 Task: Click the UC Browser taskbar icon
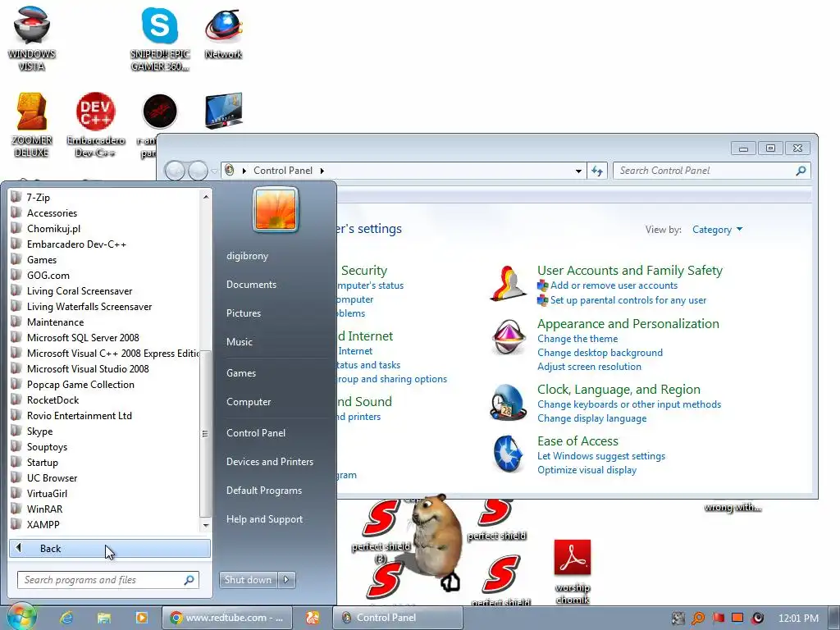click(313, 618)
